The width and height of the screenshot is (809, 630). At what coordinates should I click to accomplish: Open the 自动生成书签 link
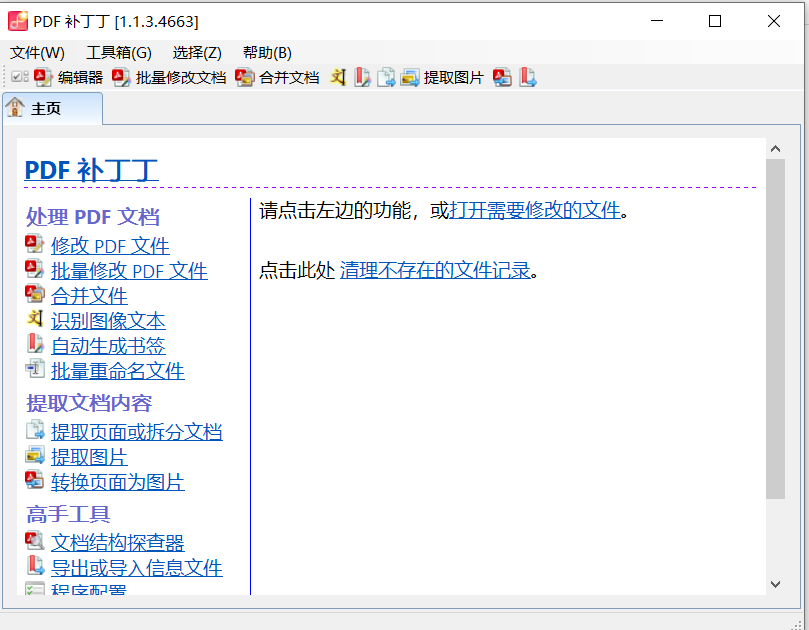[x=108, y=346]
